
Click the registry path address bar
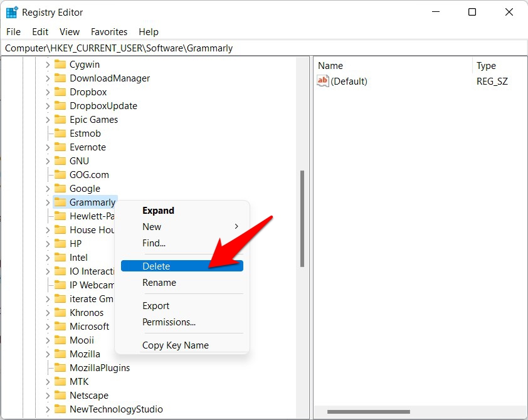point(263,48)
